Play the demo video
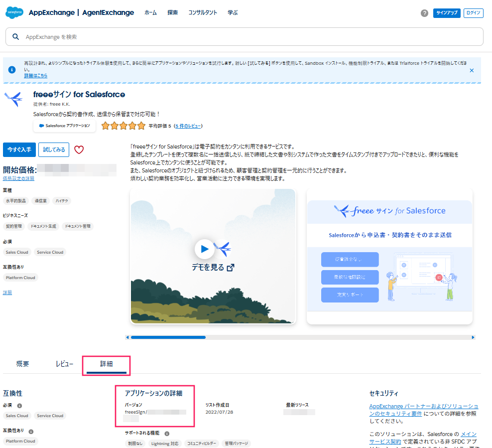The image size is (492, 448). (x=204, y=249)
